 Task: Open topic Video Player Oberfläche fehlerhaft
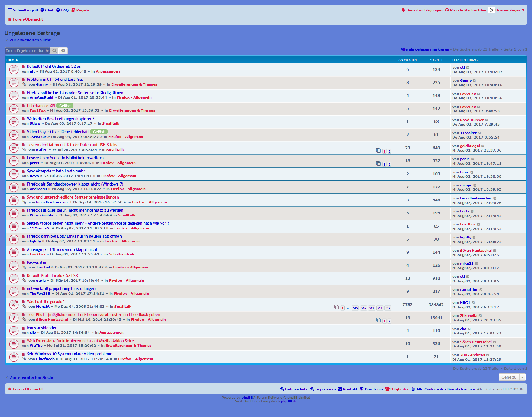[x=58, y=132]
